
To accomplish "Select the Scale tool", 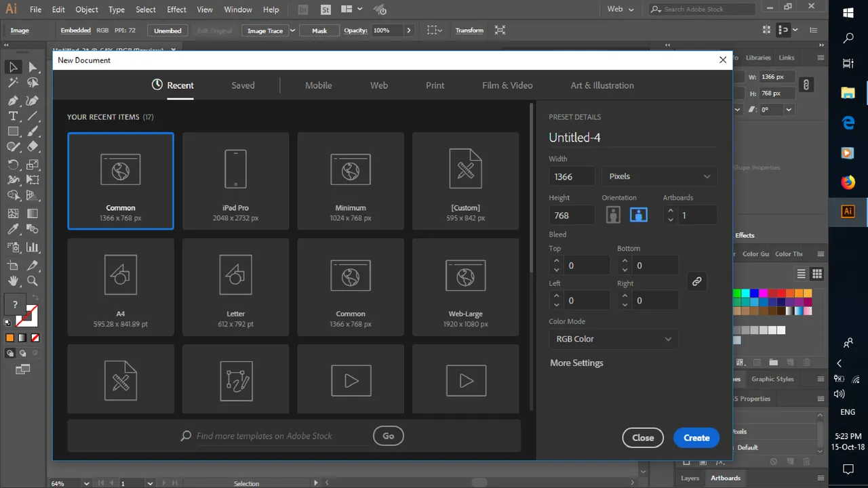I will [33, 165].
